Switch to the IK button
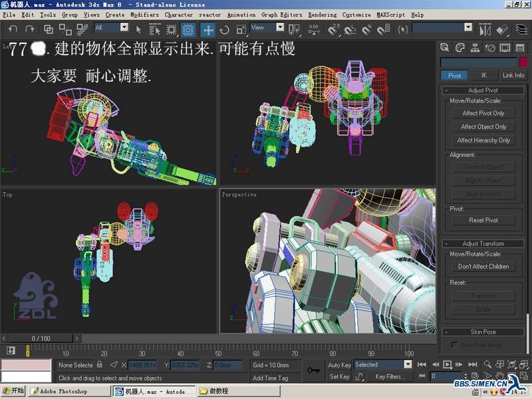Viewport: 532px width, 399px height. [484, 75]
